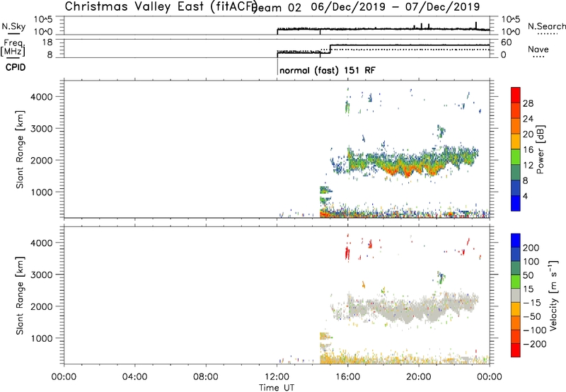Pick the red segment of the Power colorbar
Viewport: 566px width, 392px height.
516,95
